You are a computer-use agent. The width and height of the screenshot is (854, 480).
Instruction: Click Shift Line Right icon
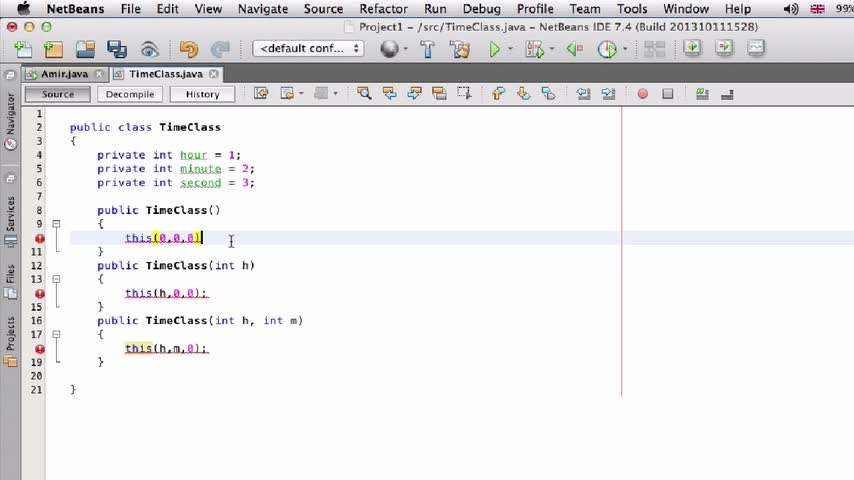click(x=608, y=94)
